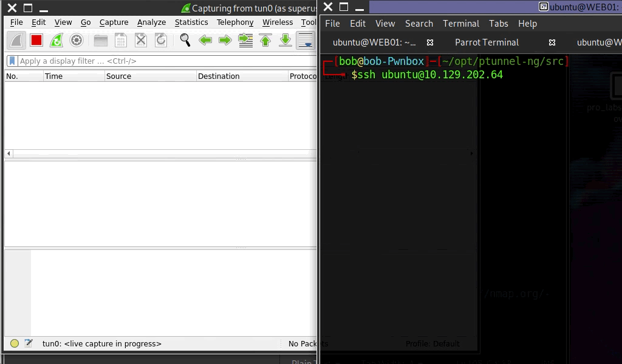Image resolution: width=622 pixels, height=364 pixels.
Task: Open the Go menu in Wireshark
Action: pos(86,22)
